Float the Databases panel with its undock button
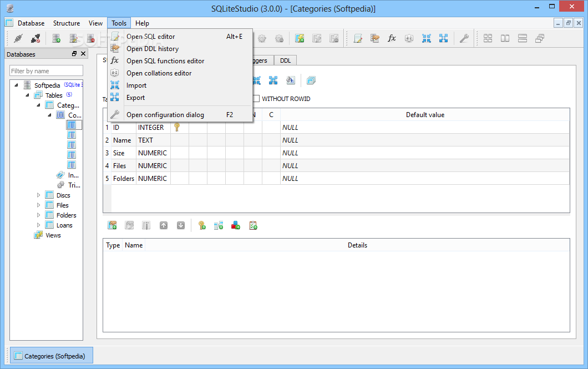The image size is (588, 369). [x=74, y=54]
